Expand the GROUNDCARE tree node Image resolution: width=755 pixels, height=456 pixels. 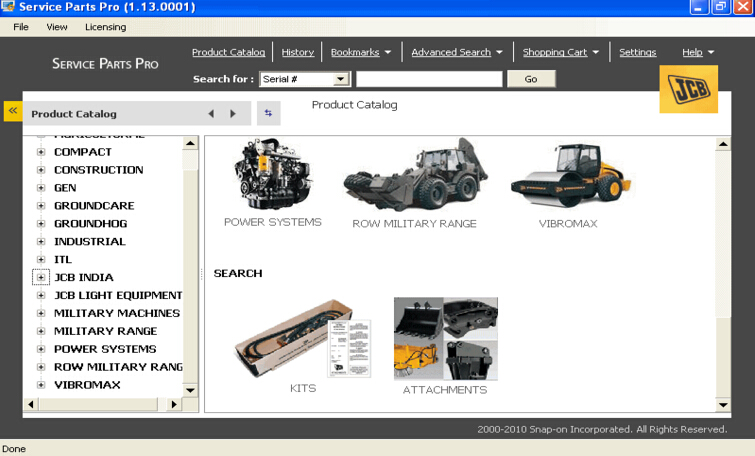[41, 206]
